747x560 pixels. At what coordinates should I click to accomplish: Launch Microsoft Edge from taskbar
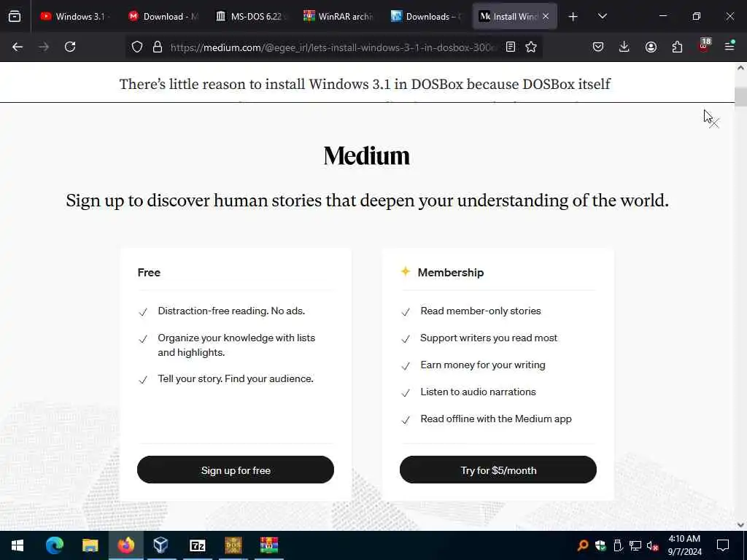pyautogui.click(x=54, y=545)
